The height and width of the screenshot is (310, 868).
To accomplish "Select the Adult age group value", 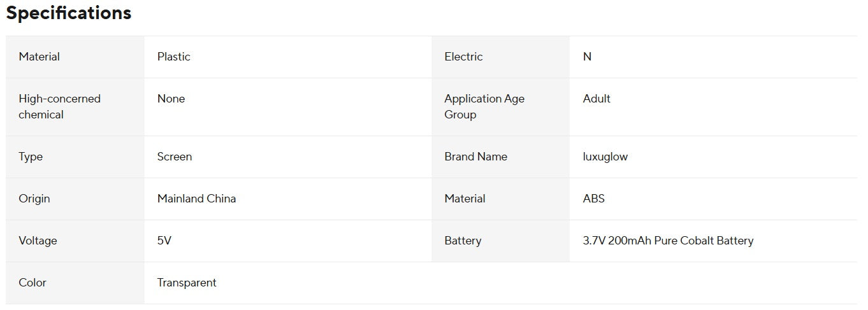I will pos(597,99).
